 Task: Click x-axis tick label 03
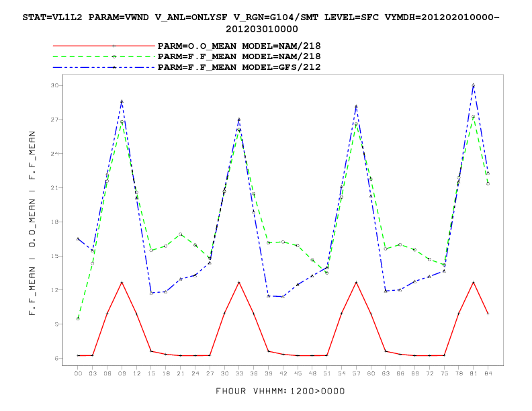[x=93, y=373]
